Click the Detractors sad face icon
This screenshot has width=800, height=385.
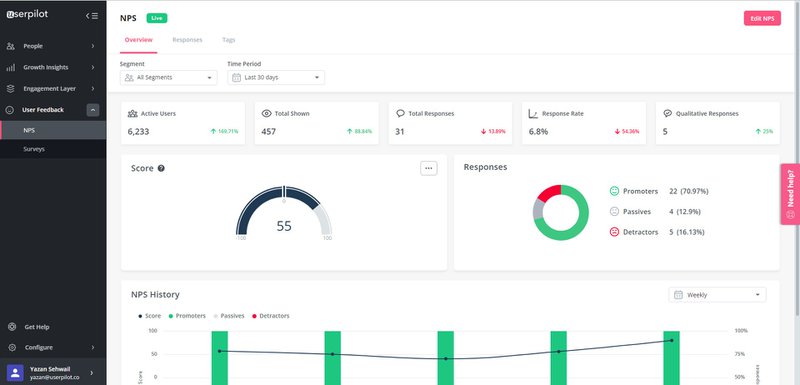tap(614, 232)
